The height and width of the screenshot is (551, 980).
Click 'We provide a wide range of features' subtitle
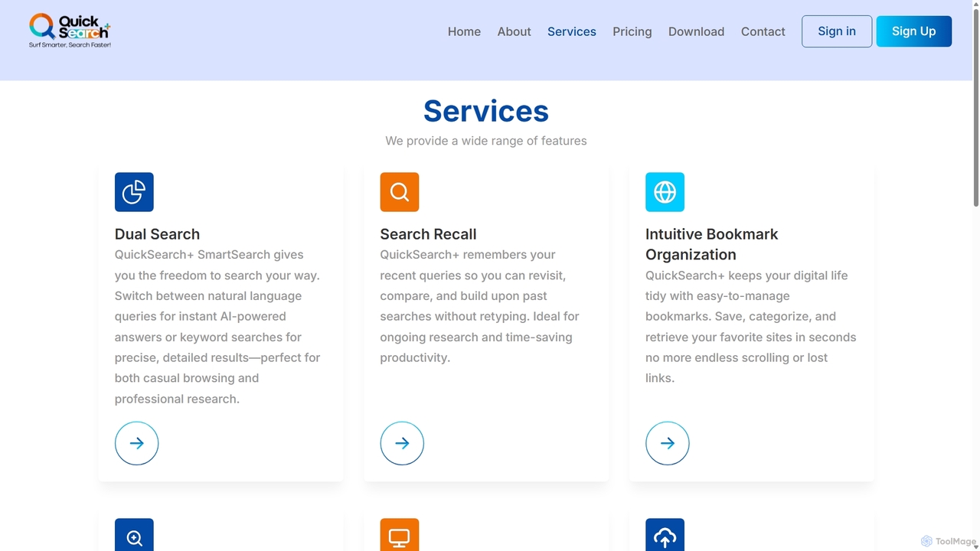point(486,141)
